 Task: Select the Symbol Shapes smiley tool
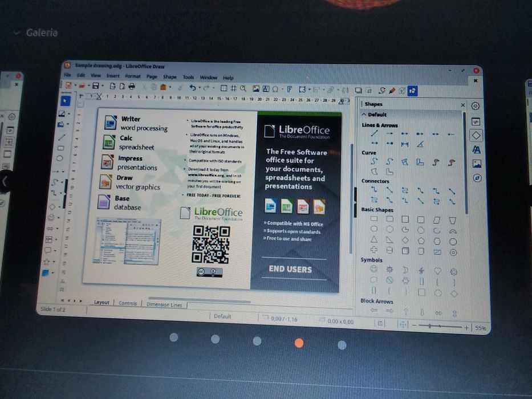[51, 218]
